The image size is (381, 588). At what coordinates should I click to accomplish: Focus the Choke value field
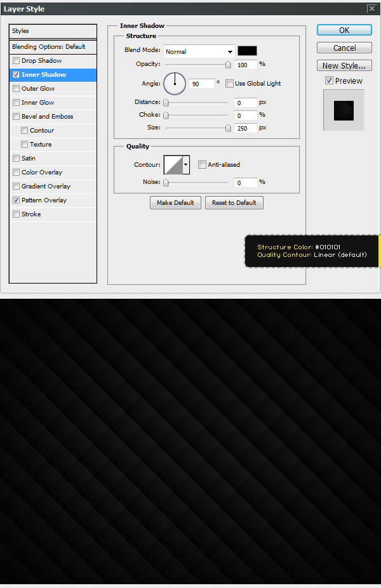click(x=246, y=115)
